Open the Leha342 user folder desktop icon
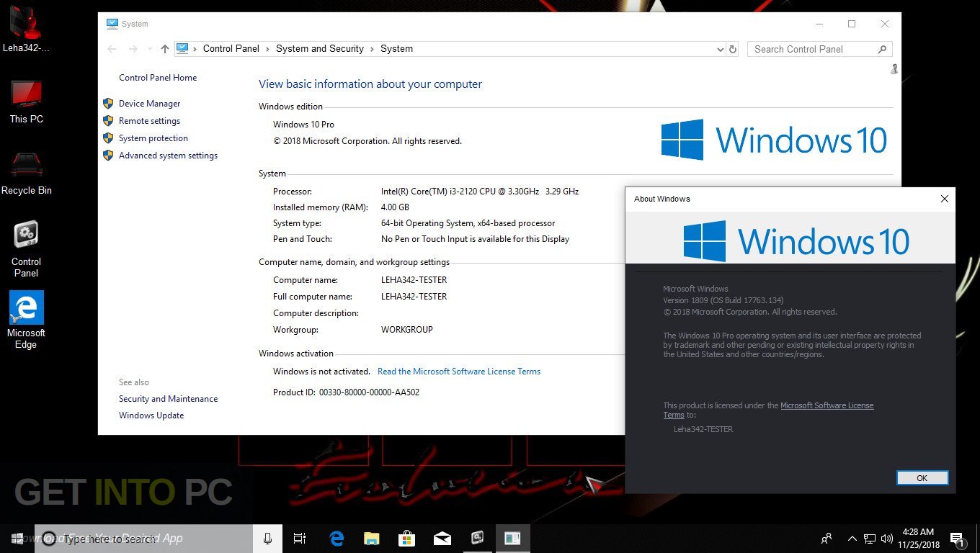This screenshot has width=980, height=553. 26,29
